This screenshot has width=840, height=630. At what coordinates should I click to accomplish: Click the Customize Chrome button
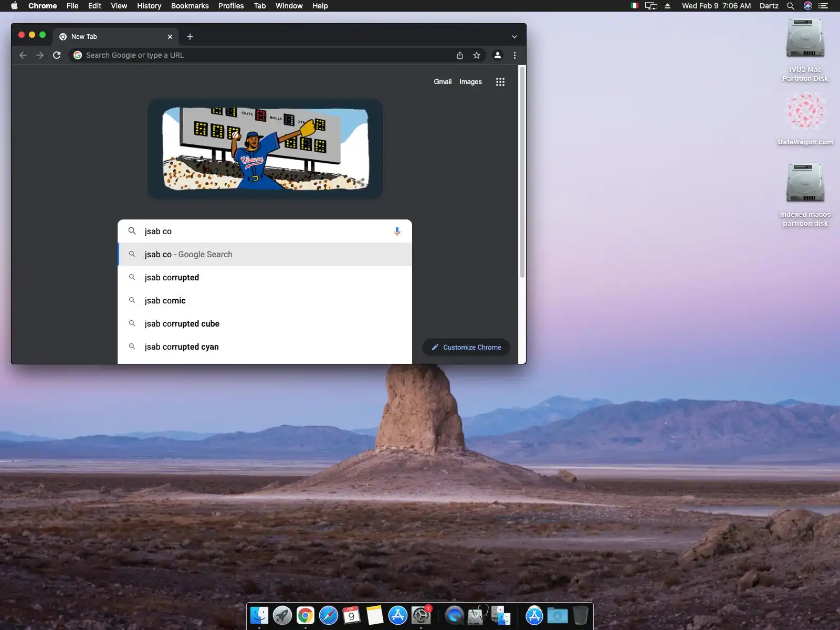466,347
